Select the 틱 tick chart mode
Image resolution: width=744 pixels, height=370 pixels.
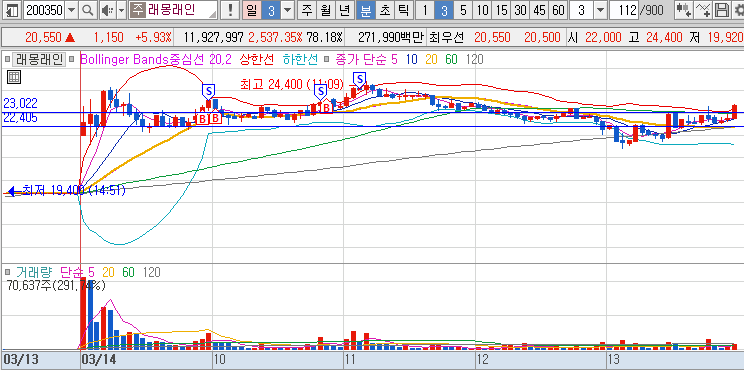click(x=403, y=10)
